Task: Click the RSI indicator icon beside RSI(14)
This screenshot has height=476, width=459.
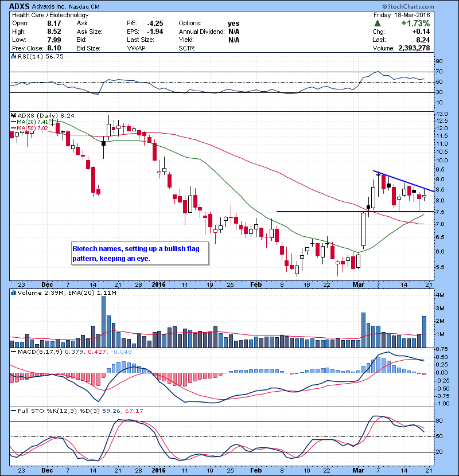Action: click(x=13, y=56)
